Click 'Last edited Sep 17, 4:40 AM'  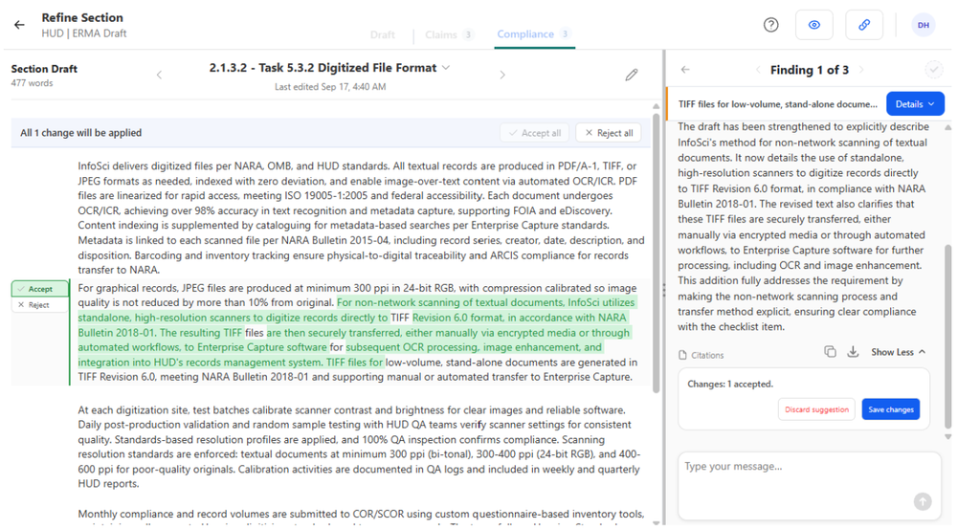(x=330, y=87)
